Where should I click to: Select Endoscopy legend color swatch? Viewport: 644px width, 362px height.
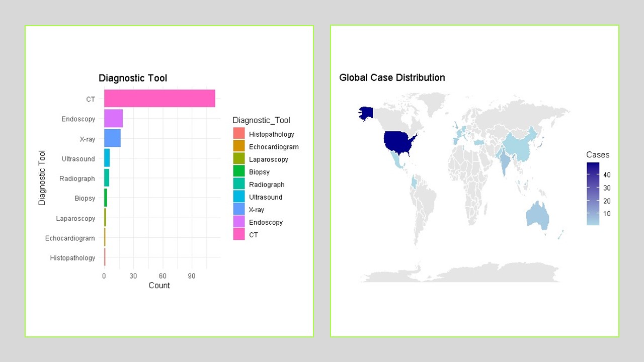(x=239, y=222)
